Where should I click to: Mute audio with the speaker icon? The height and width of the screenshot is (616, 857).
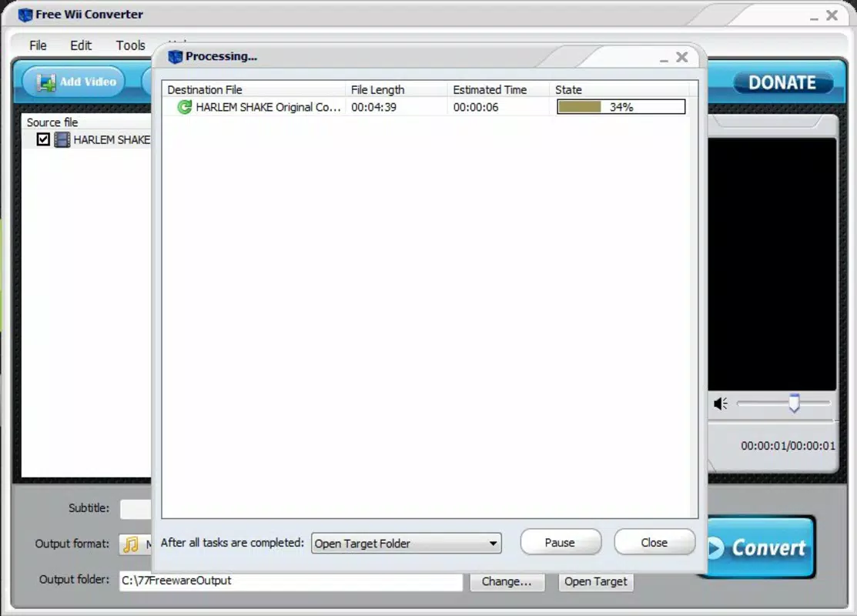click(x=721, y=403)
